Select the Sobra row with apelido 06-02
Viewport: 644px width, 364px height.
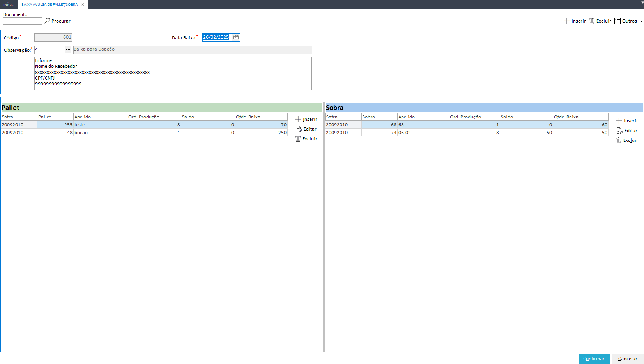click(x=467, y=133)
